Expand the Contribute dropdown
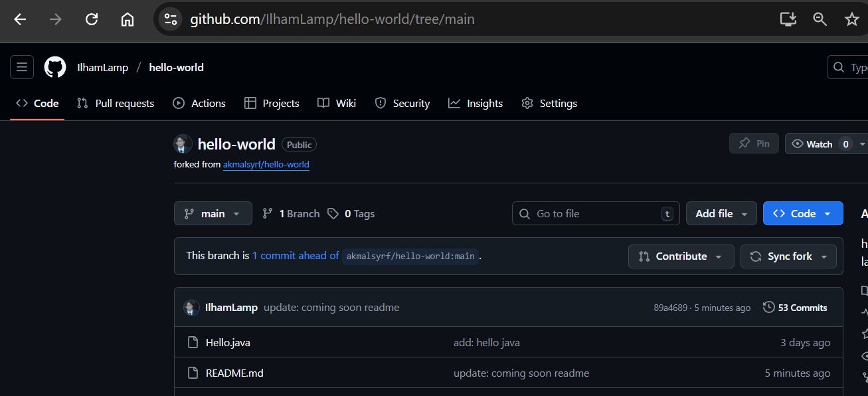This screenshot has height=396, width=868. coord(681,256)
